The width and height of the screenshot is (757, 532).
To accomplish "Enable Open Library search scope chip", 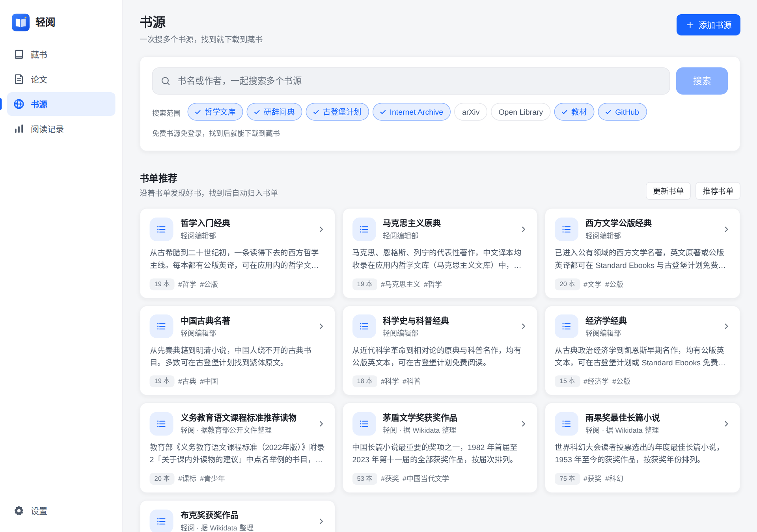I will click(520, 112).
